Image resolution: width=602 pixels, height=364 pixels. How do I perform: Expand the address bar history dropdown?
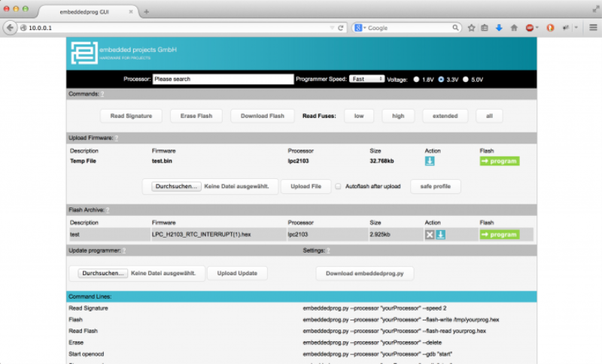tap(332, 28)
